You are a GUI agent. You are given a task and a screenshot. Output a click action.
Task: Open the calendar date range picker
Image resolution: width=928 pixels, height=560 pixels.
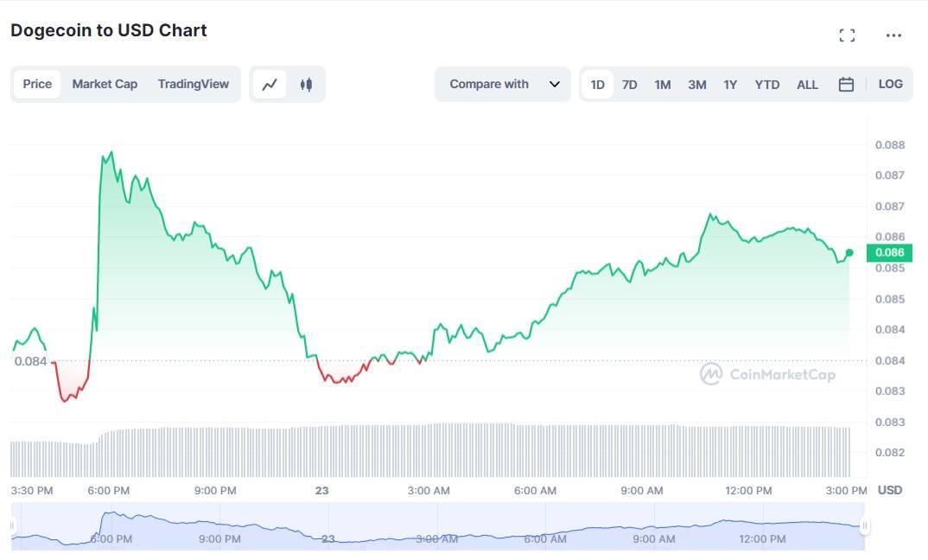[846, 85]
